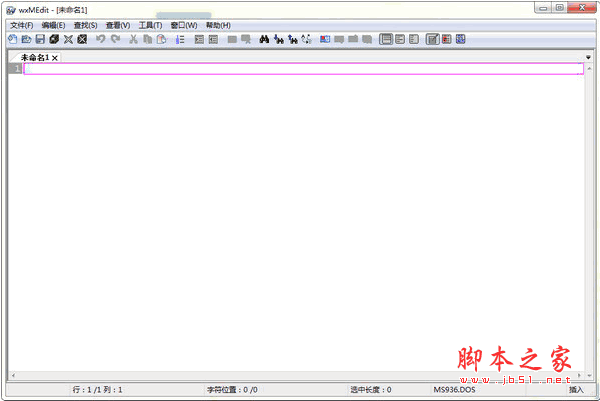Click the horizontal scrollbar right arrow
Image resolution: width=600 pixels, height=401 pixels.
pos(579,375)
